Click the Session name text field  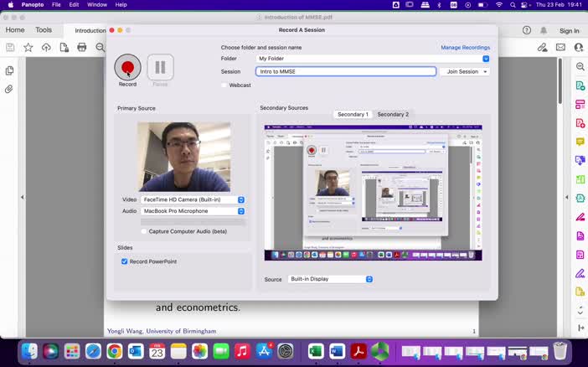pos(345,71)
